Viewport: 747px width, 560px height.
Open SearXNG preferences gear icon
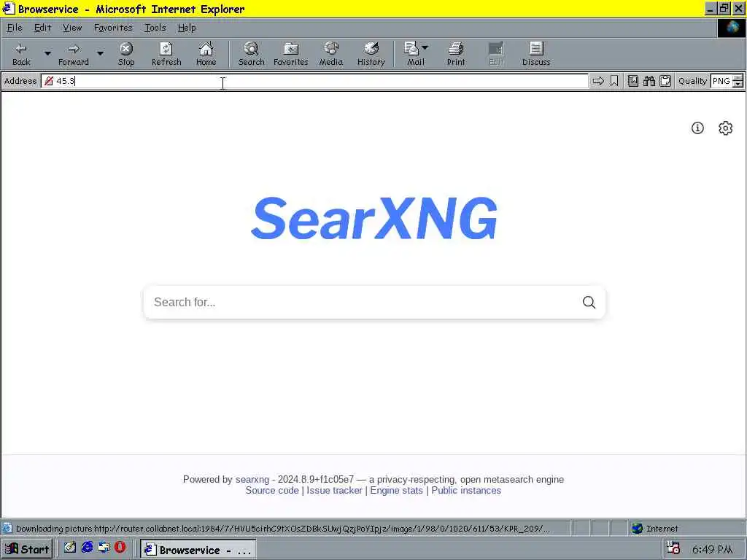coord(725,128)
